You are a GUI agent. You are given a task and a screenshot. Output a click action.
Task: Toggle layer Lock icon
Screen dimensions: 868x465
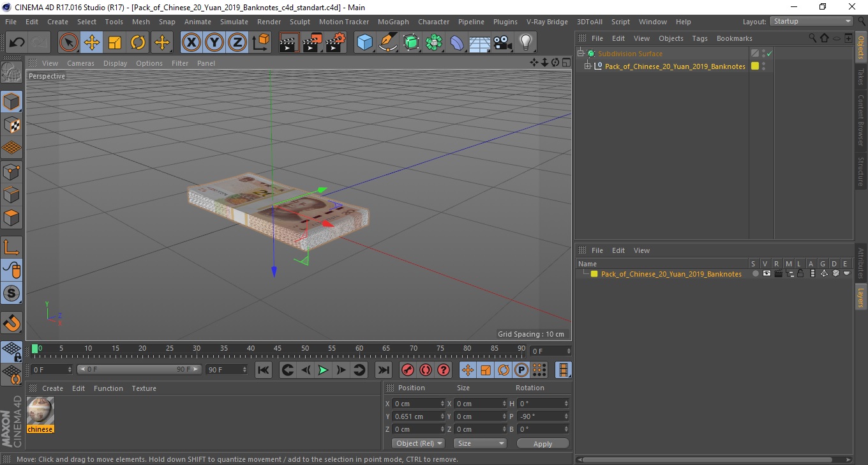click(800, 273)
